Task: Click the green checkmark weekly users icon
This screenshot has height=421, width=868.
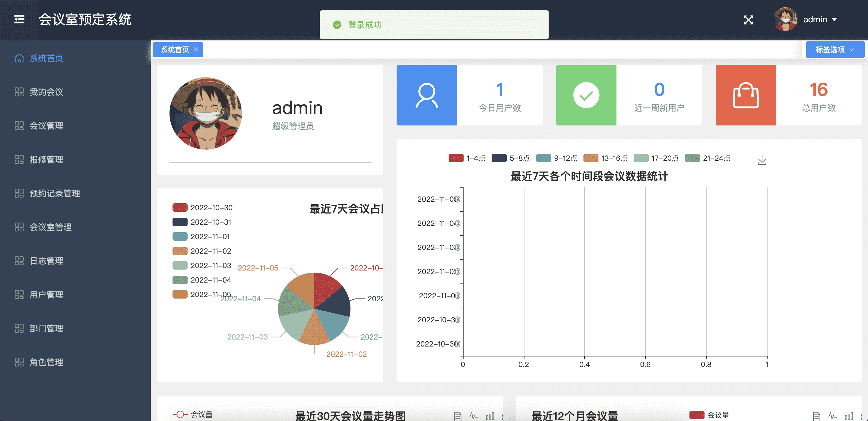Action: (586, 95)
